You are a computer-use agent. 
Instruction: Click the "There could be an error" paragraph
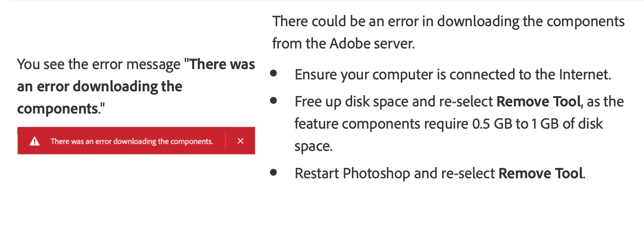coord(448,32)
